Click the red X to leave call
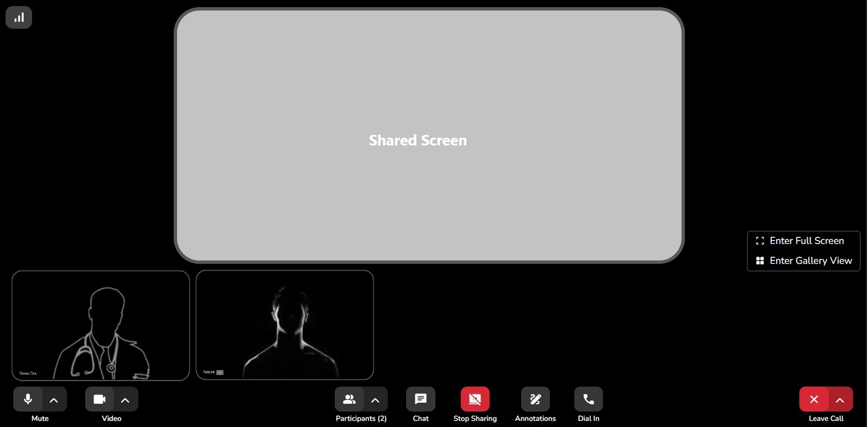The width and height of the screenshot is (868, 427). [814, 399]
